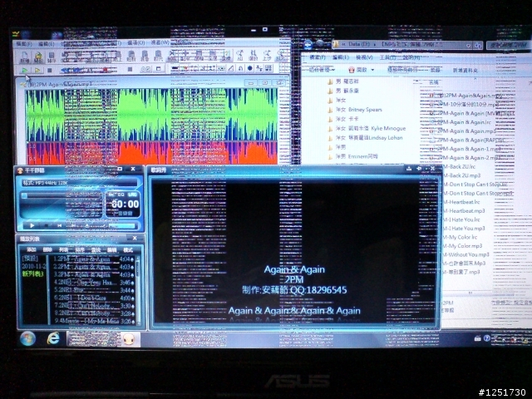
Task: Open the 檢視(V) menu in Explorer
Action: pyautogui.click(x=364, y=57)
